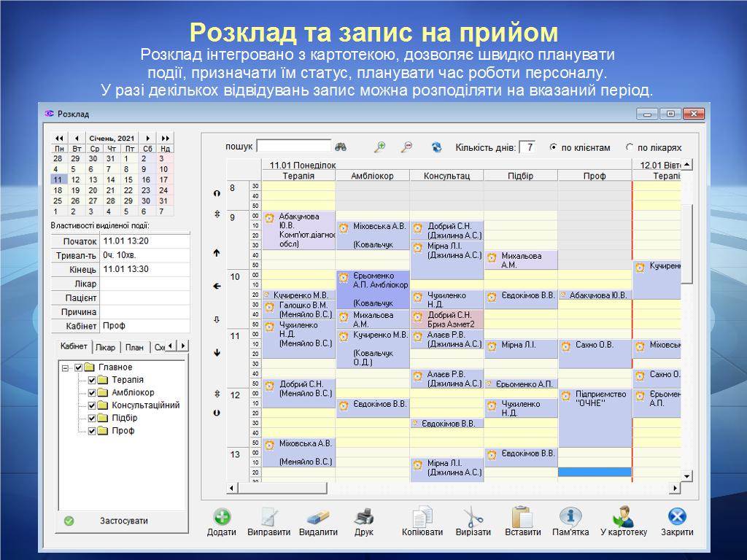Click the Вирізати scissors icon
This screenshot has height=560, width=747.
[473, 517]
